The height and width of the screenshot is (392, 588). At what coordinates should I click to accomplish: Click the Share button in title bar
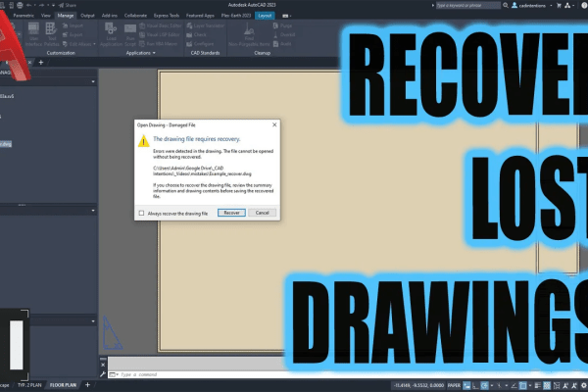(68, 5)
